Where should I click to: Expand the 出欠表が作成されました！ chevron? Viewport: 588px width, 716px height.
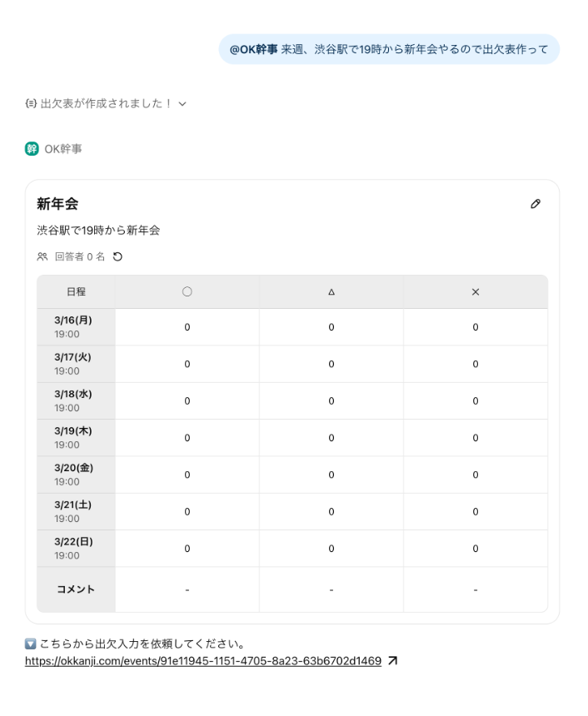(182, 104)
